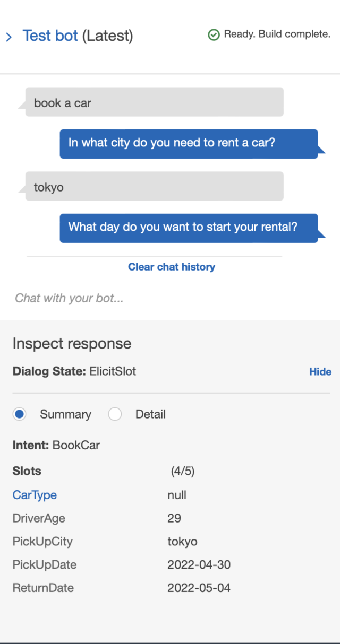This screenshot has width=340, height=644.
Task: Click the Ready. Build complete status text
Action: click(x=277, y=34)
